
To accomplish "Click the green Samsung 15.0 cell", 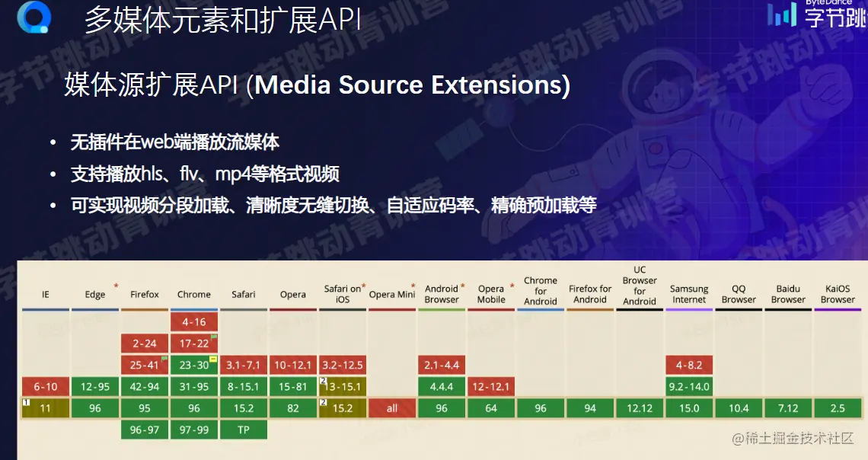I will tap(689, 408).
